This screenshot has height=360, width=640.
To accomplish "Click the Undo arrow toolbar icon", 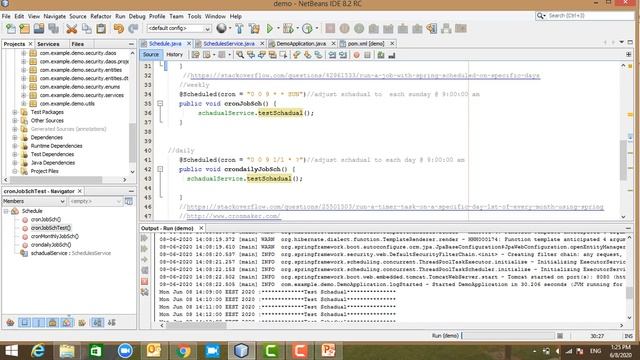I will click(x=119, y=29).
